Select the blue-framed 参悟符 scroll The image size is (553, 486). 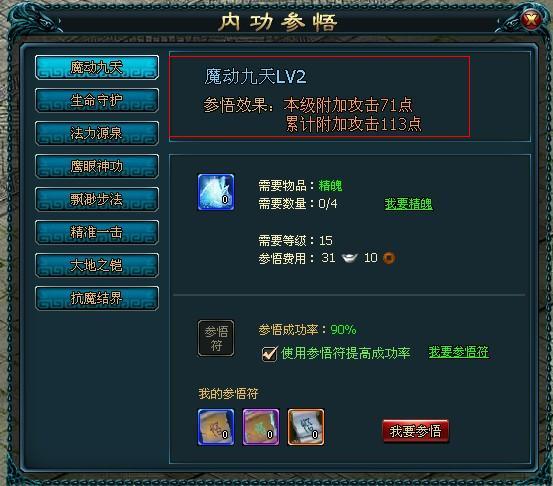click(216, 427)
